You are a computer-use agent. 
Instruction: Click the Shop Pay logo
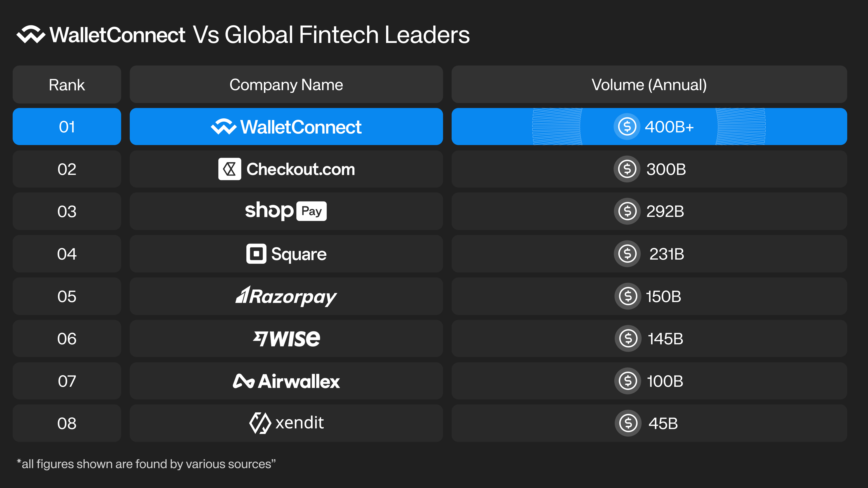[x=286, y=211]
